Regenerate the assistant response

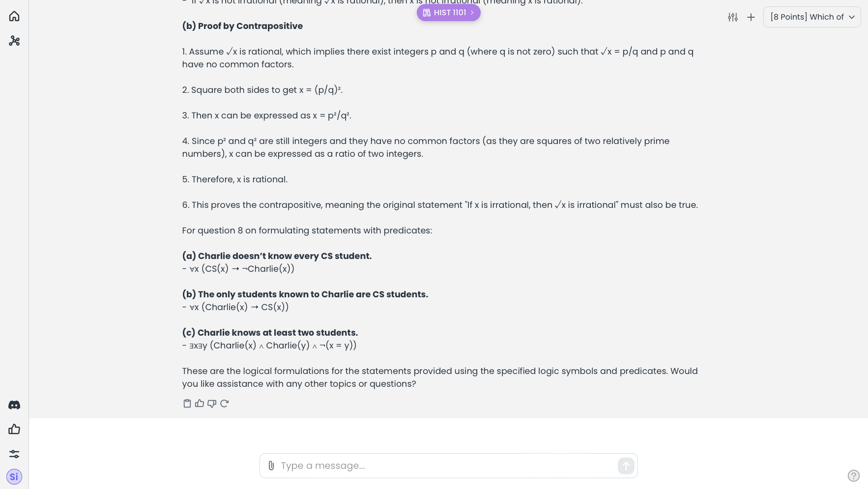click(x=225, y=403)
